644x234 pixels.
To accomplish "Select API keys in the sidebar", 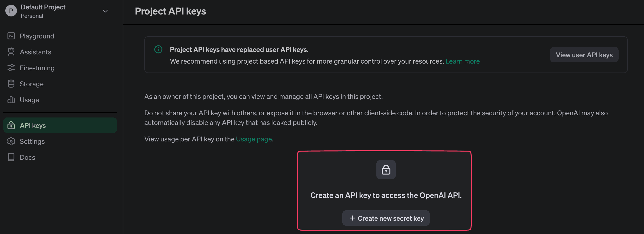I will [x=60, y=125].
